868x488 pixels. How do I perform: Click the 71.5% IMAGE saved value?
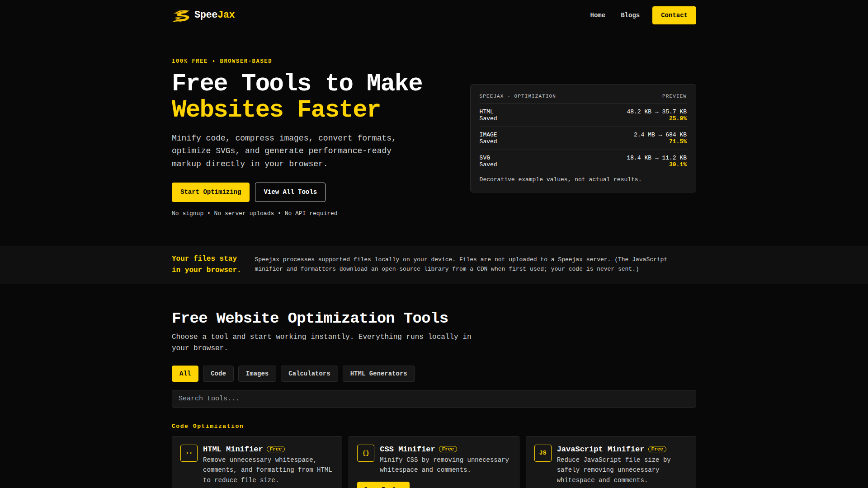(678, 142)
